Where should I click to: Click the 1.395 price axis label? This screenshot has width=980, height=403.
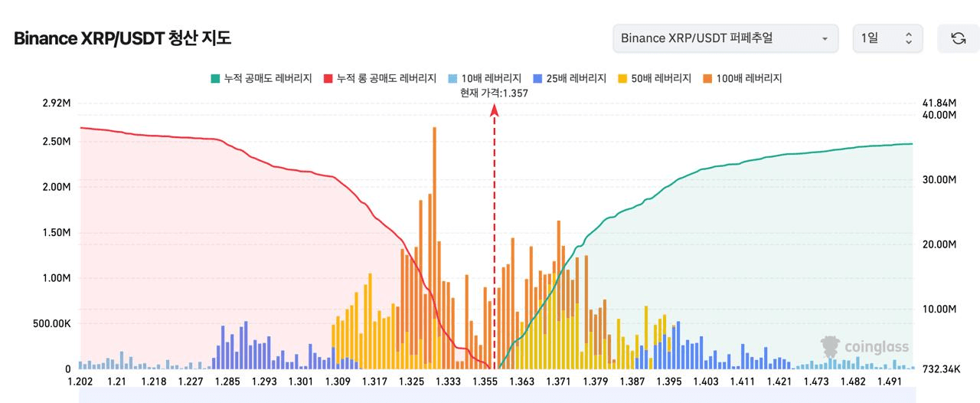click(x=669, y=382)
